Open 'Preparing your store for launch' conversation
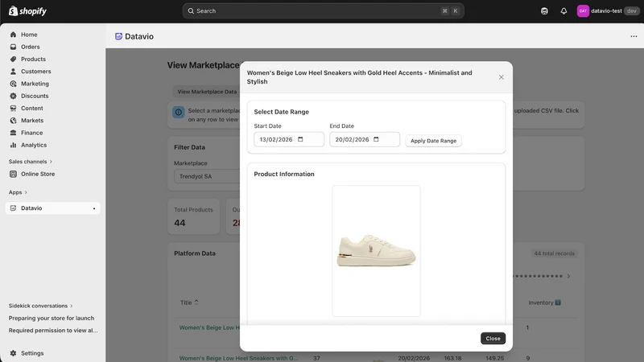Image resolution: width=644 pixels, height=362 pixels. pos(52,318)
